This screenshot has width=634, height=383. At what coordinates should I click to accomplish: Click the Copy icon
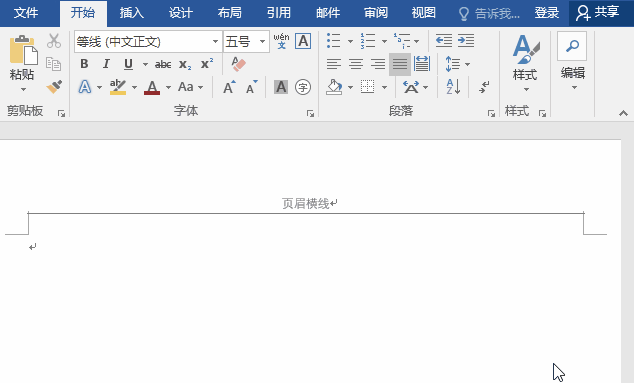53,64
